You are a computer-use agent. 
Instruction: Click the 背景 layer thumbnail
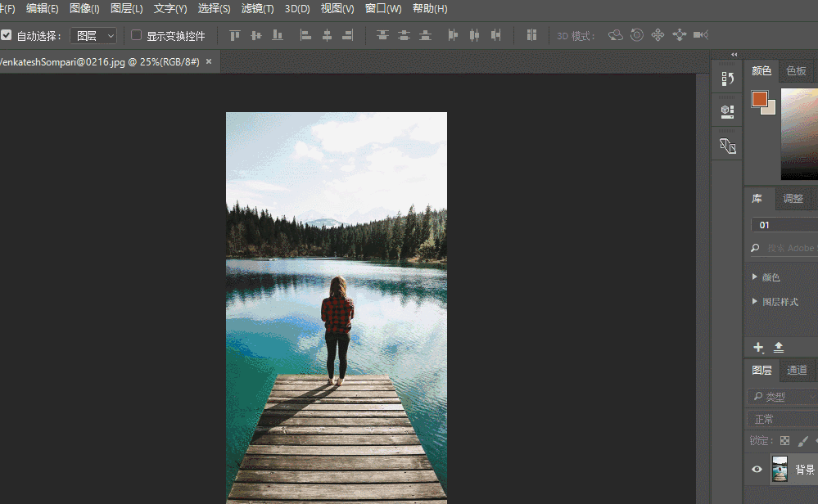tap(780, 469)
